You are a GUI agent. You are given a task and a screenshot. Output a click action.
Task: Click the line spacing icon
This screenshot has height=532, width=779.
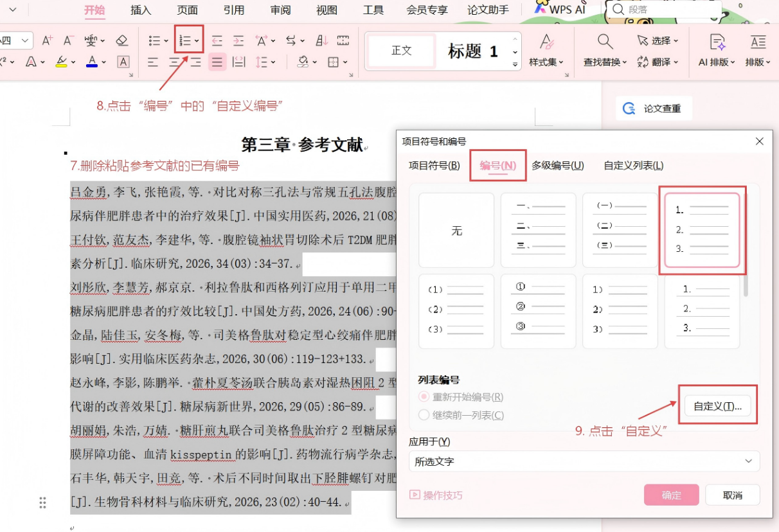point(262,62)
